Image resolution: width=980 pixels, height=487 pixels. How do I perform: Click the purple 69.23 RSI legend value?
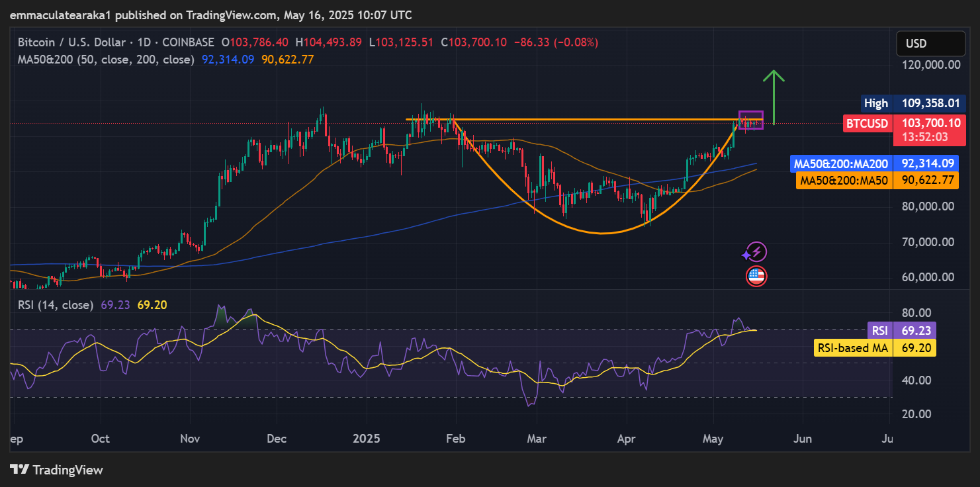(x=115, y=305)
